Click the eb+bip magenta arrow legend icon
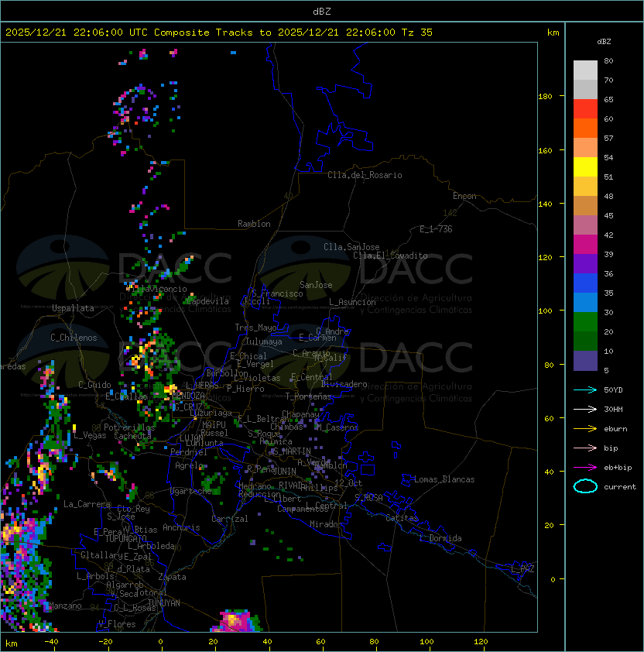 [x=585, y=468]
